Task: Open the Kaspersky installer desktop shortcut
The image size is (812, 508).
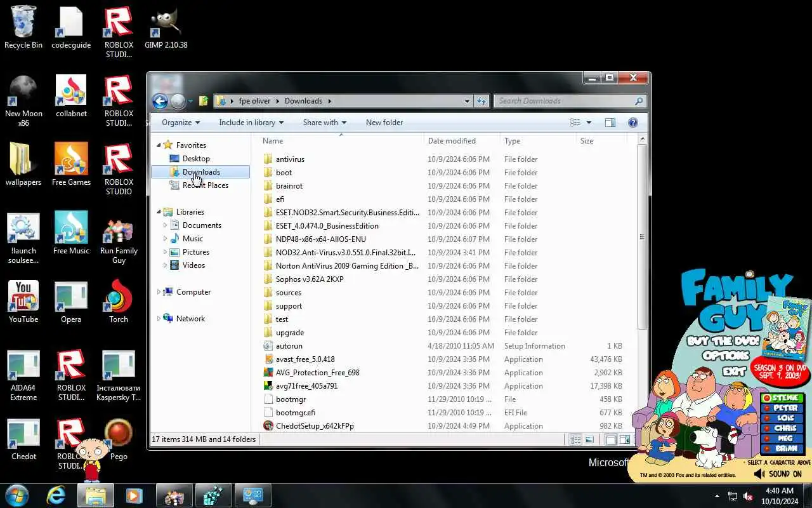Action: [119, 375]
